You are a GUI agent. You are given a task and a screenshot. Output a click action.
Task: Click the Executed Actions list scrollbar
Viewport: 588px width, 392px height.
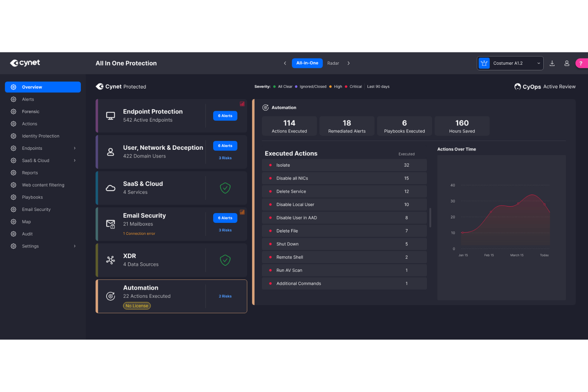430,218
